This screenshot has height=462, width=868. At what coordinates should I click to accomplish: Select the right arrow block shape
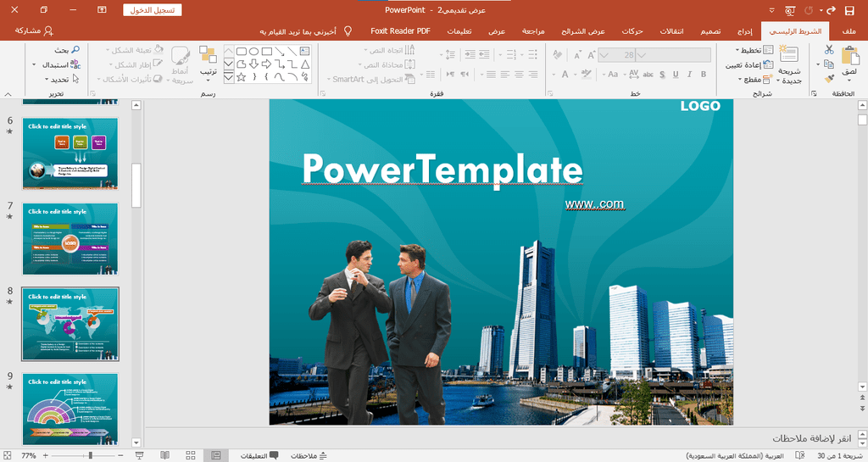[x=266, y=64]
